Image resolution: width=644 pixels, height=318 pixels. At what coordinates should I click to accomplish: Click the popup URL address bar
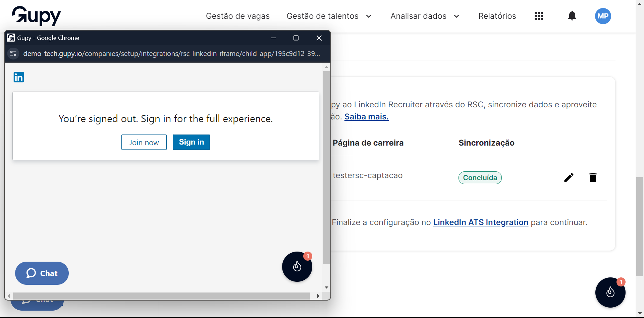171,54
